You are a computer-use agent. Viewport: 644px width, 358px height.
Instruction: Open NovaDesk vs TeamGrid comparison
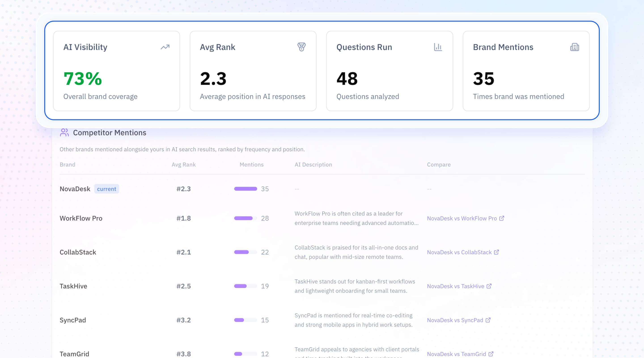456,354
